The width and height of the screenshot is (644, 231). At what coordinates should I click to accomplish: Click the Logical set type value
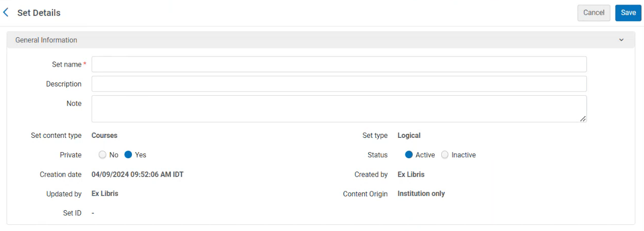(409, 135)
